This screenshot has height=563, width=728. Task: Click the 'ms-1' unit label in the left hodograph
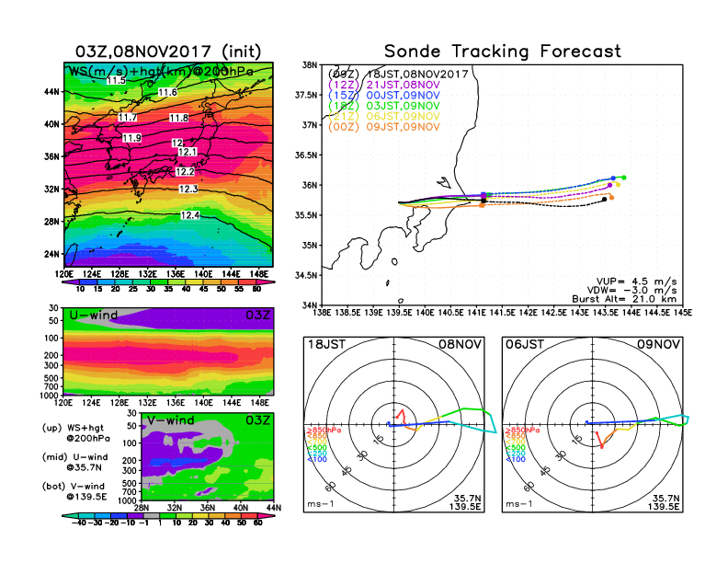point(321,504)
